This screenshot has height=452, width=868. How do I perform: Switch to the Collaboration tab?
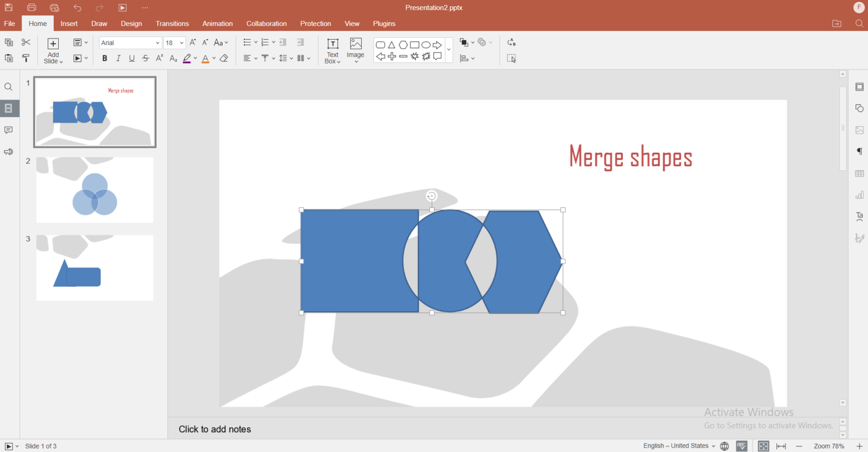(x=267, y=24)
